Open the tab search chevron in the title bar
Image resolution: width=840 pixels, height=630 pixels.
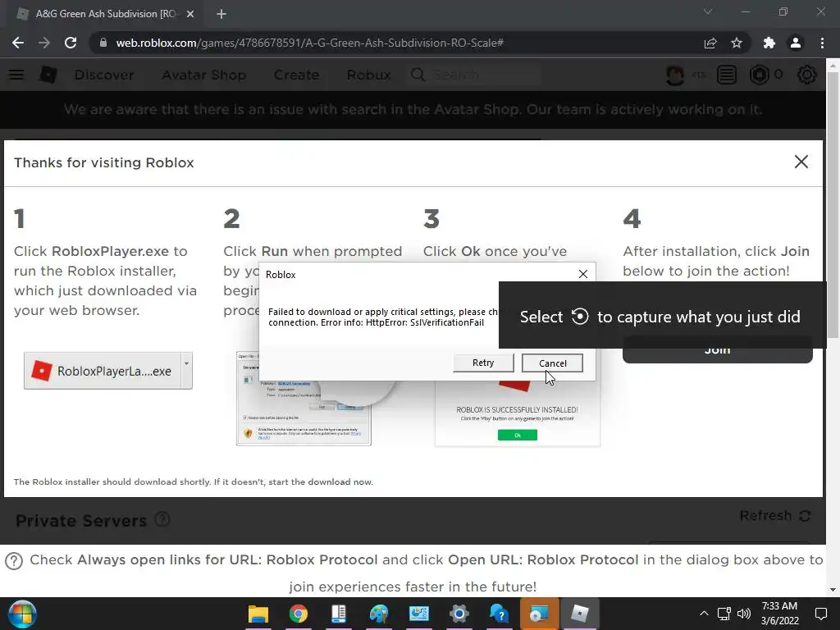[708, 11]
